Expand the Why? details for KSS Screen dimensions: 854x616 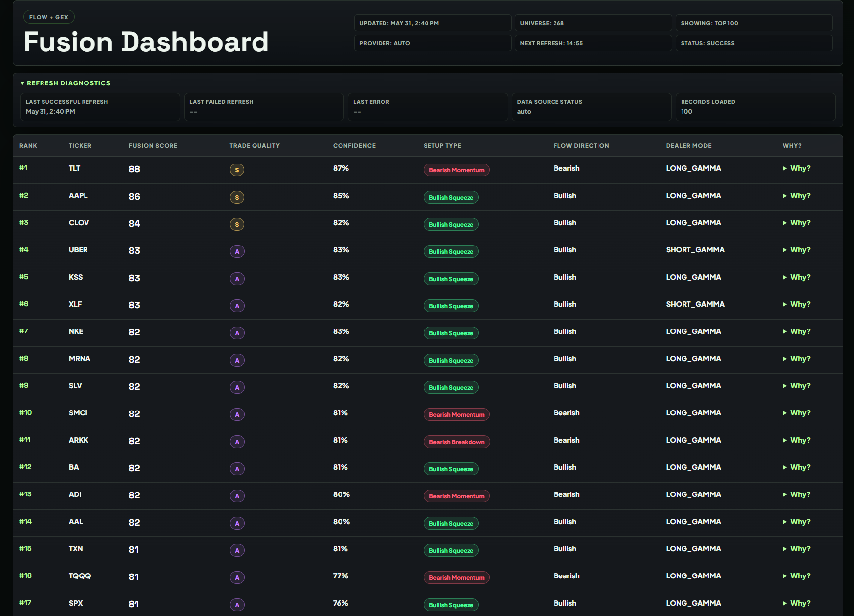click(796, 277)
